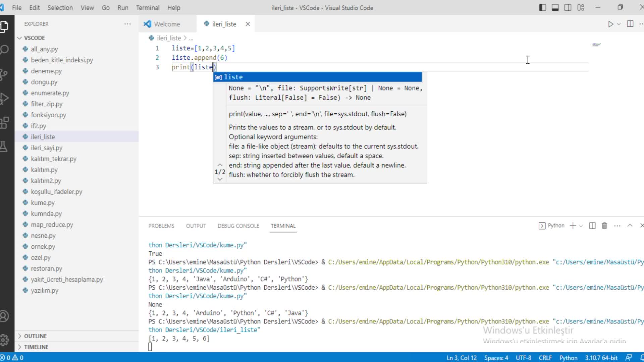Toggle the sidebar layout icon

pos(541,7)
